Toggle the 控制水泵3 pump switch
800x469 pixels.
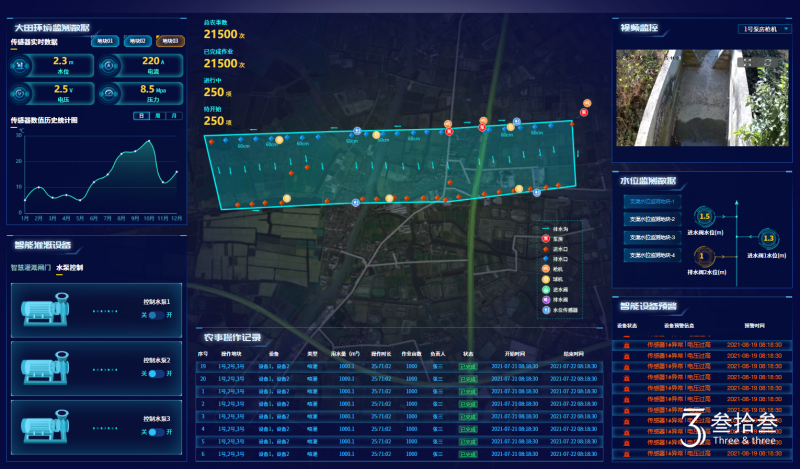(x=156, y=432)
